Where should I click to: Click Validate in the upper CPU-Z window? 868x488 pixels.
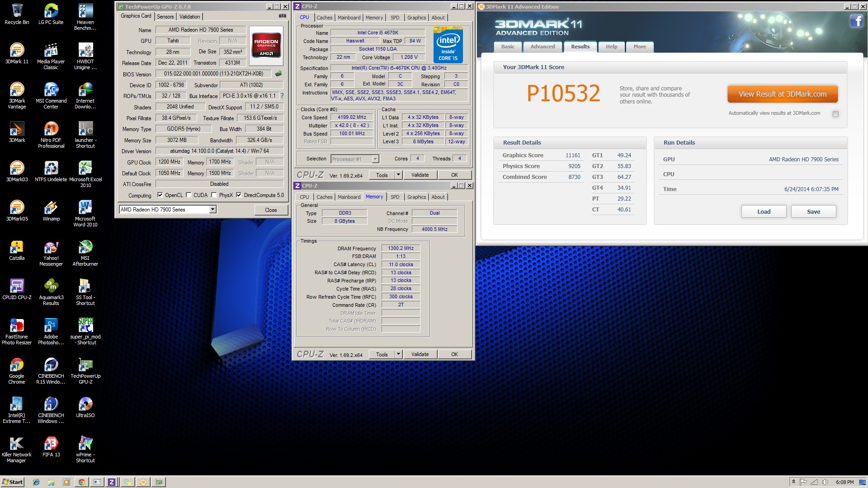420,175
